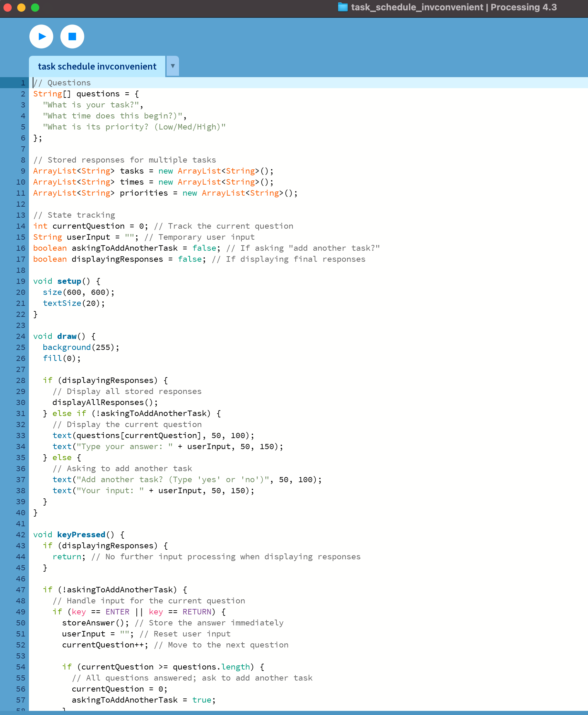
Task: Close the Processing window with the red button
Action: coord(8,7)
